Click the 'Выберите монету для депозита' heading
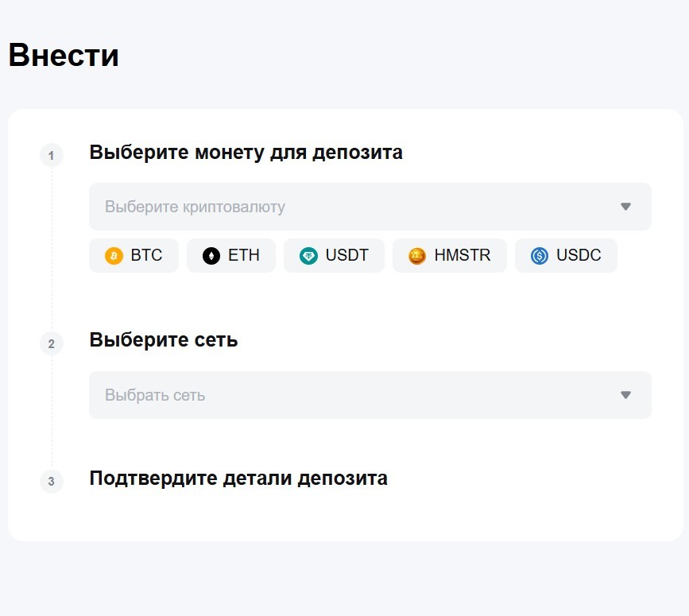Image resolution: width=689 pixels, height=616 pixels. 246,153
